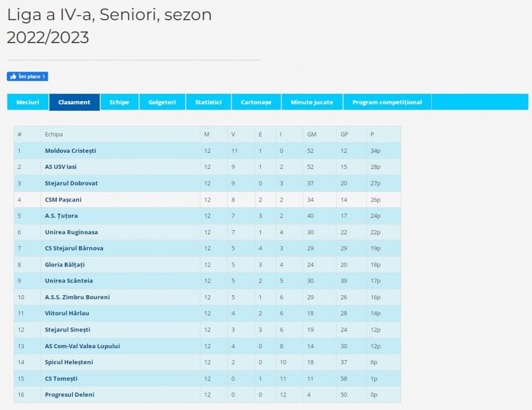Image resolution: width=532 pixels, height=410 pixels.
Task: Open the AS Com-Val Valea Lupului link
Action: click(83, 346)
